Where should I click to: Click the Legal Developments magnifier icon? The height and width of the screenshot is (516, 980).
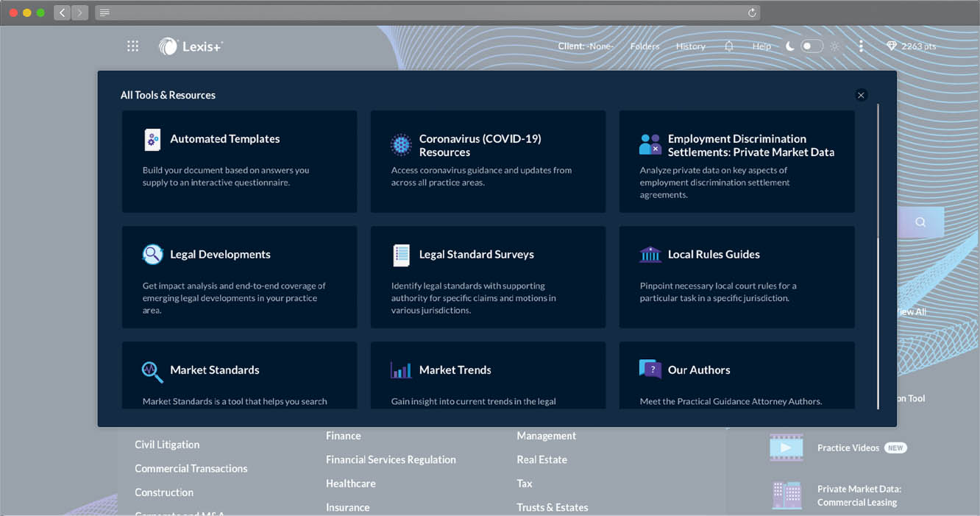tap(152, 255)
